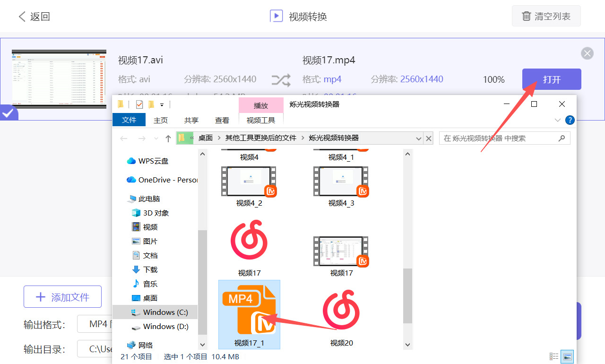Click the 桌面 breadcrumb in address bar
The image size is (605, 364).
[x=206, y=138]
